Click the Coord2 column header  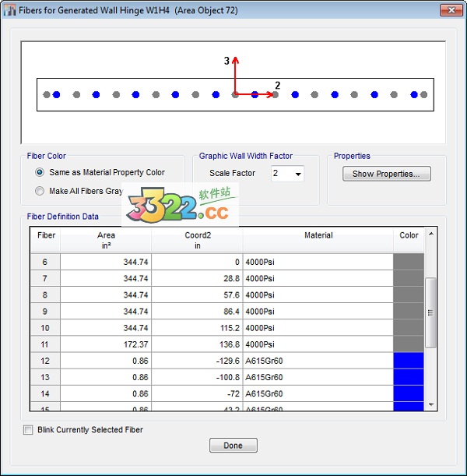click(197, 240)
